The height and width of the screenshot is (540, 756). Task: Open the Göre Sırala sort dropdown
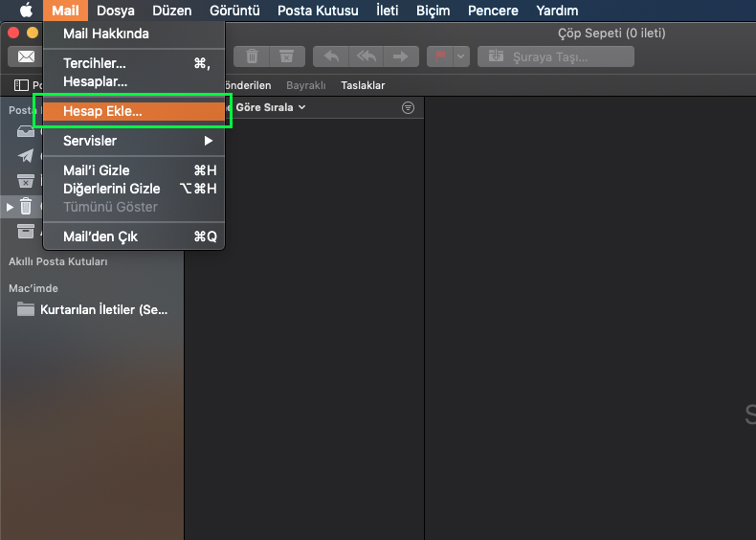click(x=270, y=107)
